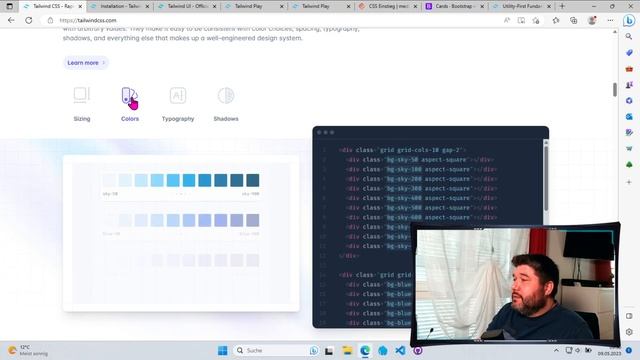
Task: Open the sidebar tools briefcase icon
Action: (629, 69)
